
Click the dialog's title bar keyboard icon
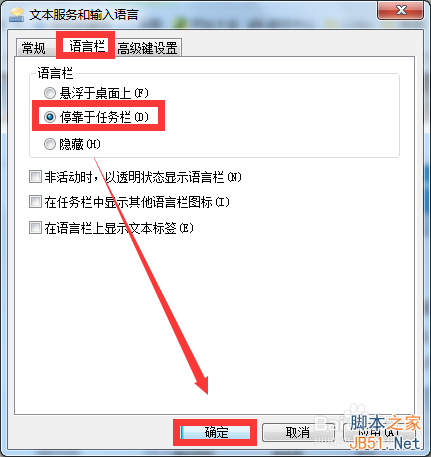click(16, 15)
